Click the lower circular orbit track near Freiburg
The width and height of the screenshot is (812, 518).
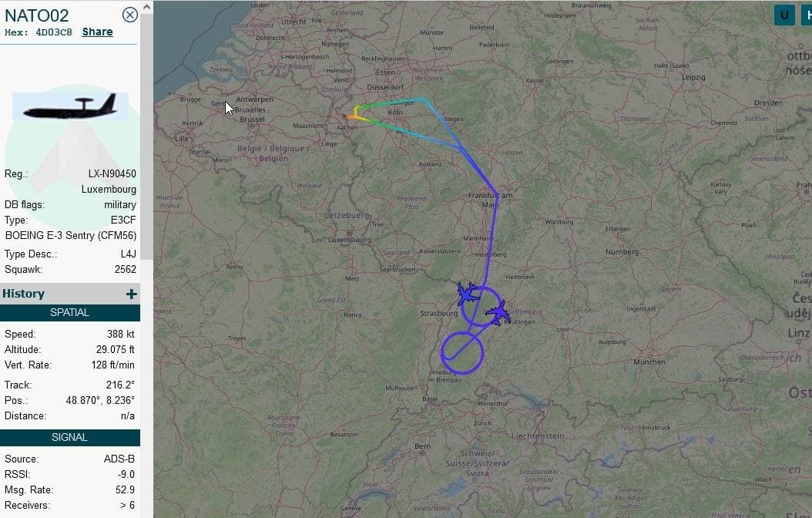coord(462,353)
